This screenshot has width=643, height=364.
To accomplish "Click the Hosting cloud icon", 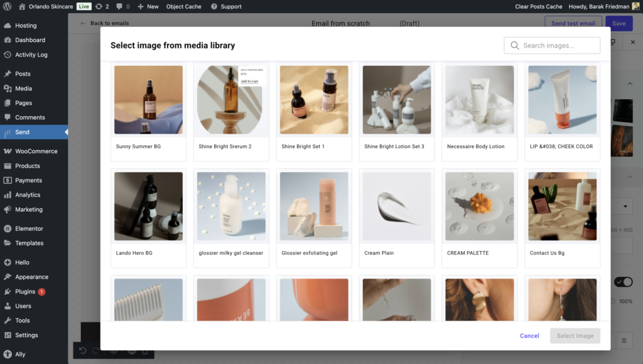I will pos(8,25).
